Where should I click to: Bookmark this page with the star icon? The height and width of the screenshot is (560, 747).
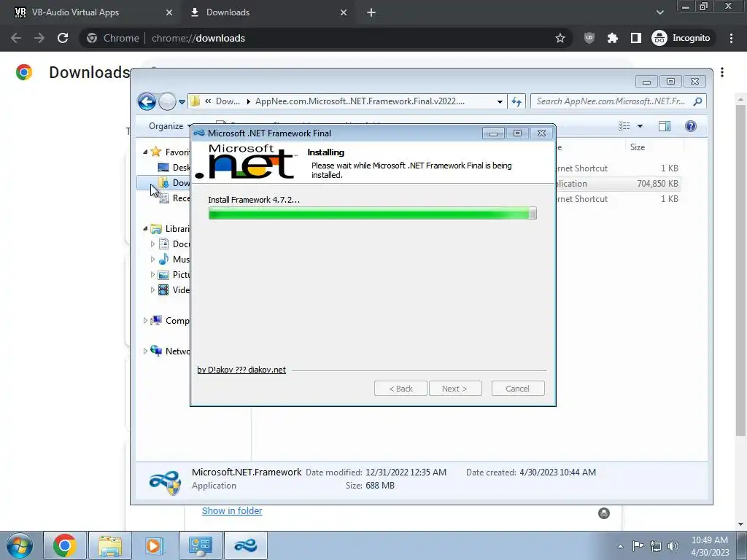click(x=560, y=38)
